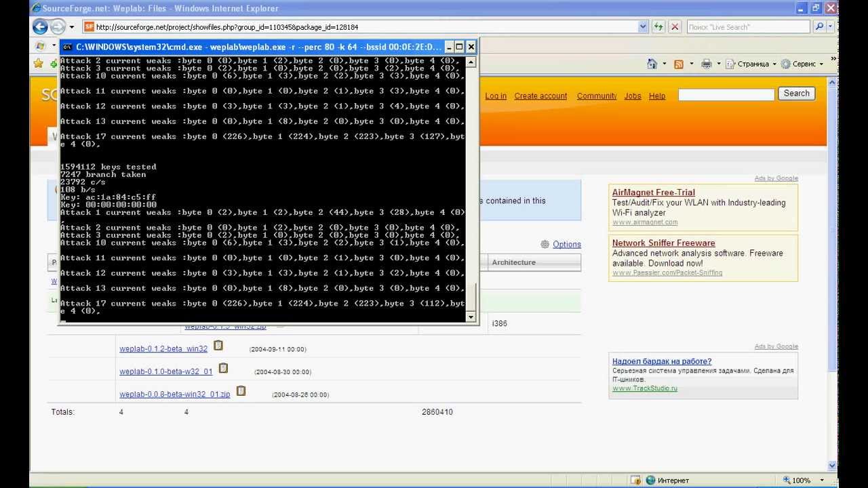Open the Favorites Center star icon
The width and height of the screenshot is (868, 488).
[39, 63]
